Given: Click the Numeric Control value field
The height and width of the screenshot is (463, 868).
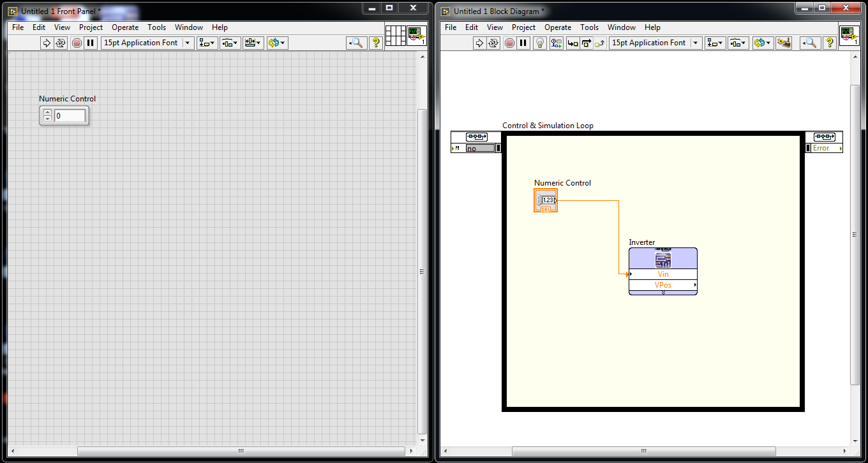Looking at the screenshot, I should click(70, 116).
